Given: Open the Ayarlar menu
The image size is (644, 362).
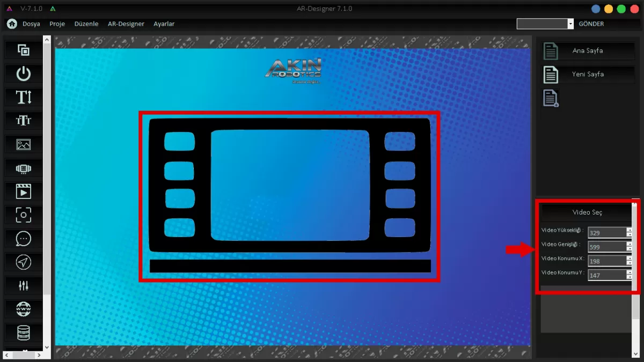Looking at the screenshot, I should (164, 24).
